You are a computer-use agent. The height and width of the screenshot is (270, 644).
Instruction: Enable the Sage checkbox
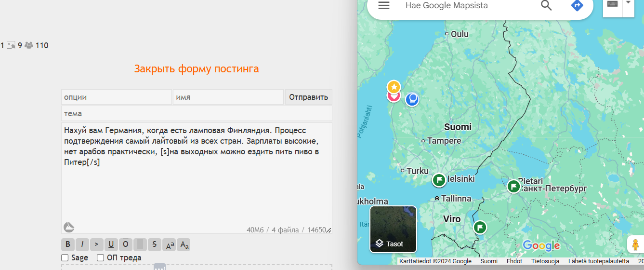coord(65,257)
